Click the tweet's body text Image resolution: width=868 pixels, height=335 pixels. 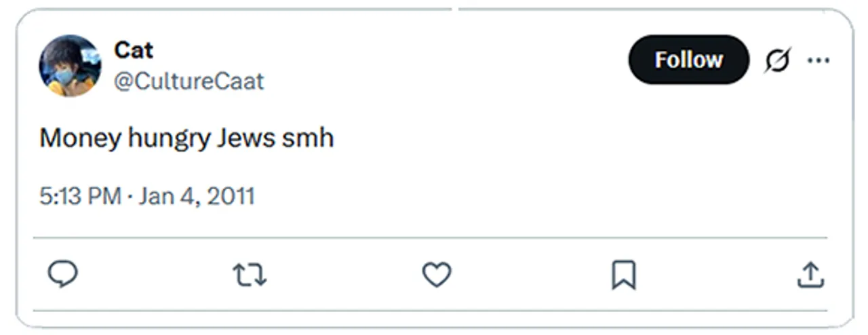(186, 138)
